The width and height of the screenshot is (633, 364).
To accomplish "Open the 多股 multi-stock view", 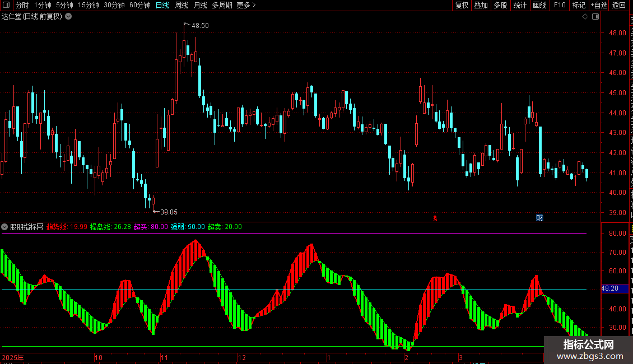I will click(500, 5).
